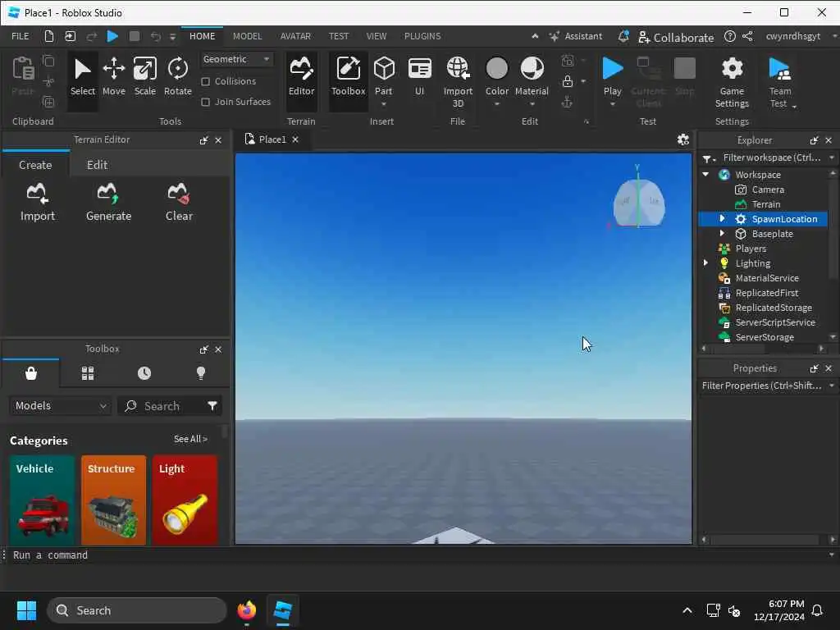Select Terrain in Explorer

(765, 204)
